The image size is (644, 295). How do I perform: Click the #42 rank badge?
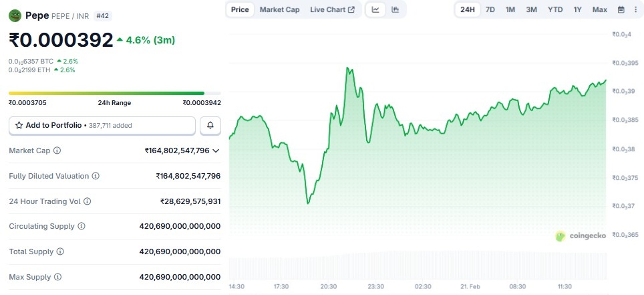pyautogui.click(x=102, y=16)
